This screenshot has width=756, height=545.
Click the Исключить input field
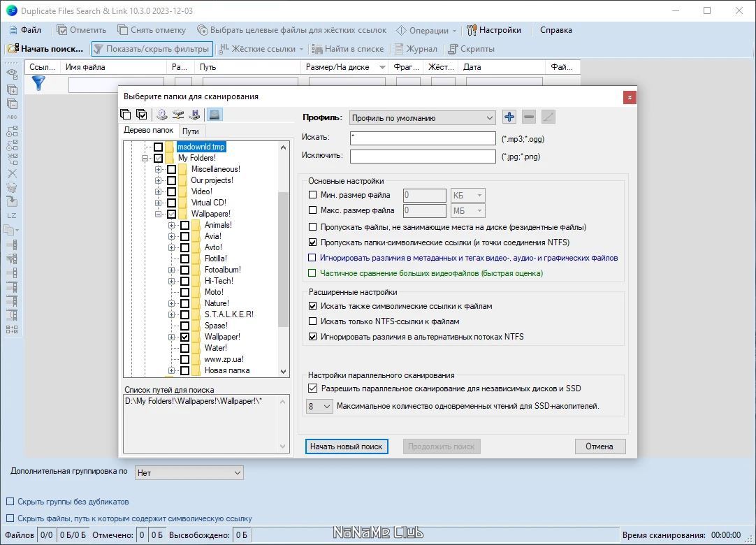[x=423, y=157]
